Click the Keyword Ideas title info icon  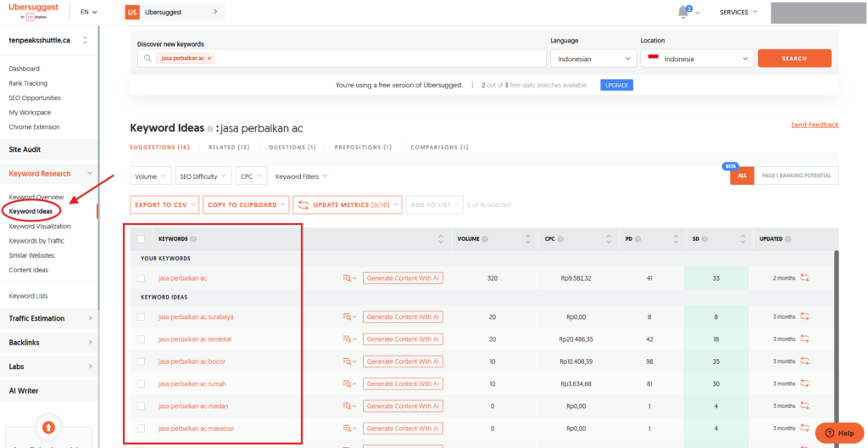[210, 129]
